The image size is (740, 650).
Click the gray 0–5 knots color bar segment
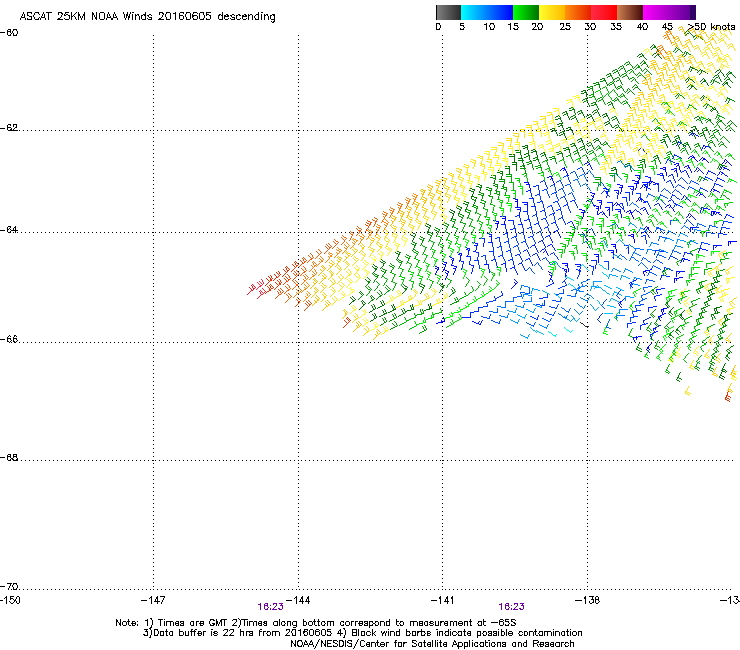[x=448, y=12]
